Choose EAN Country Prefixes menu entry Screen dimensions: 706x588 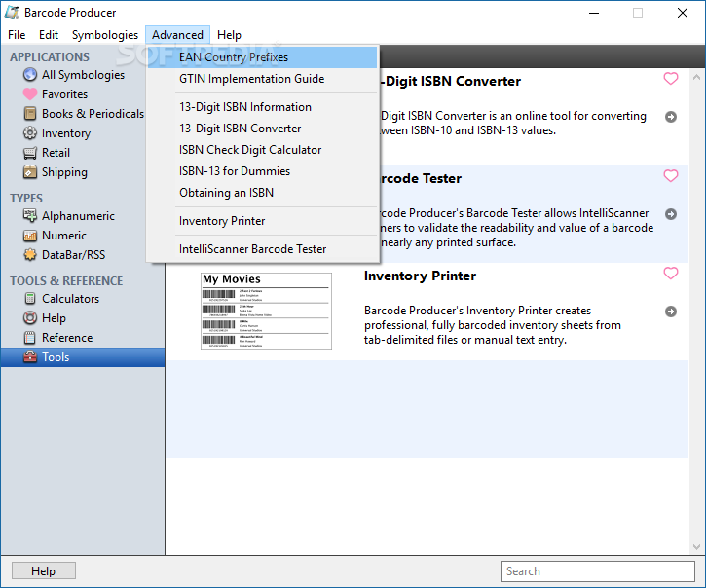click(x=263, y=57)
